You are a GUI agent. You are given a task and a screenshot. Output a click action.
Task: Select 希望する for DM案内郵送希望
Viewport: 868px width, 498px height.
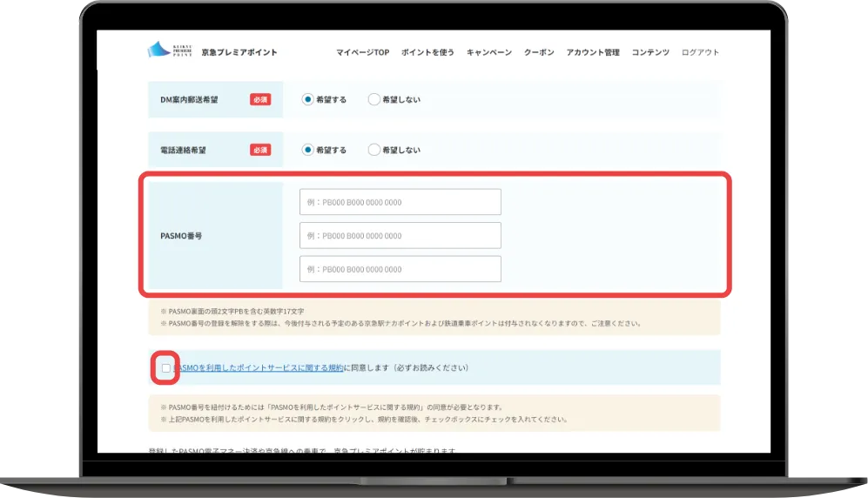pyautogui.click(x=308, y=99)
